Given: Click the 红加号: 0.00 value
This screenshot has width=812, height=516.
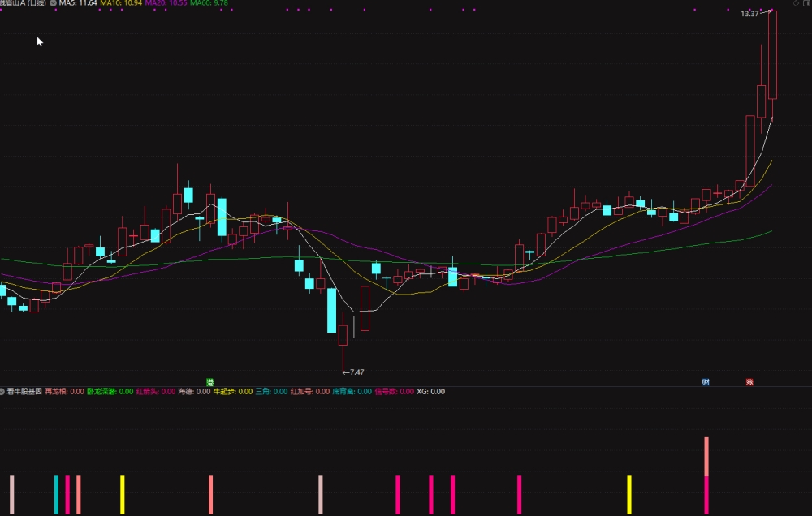Looking at the screenshot, I should coord(310,392).
